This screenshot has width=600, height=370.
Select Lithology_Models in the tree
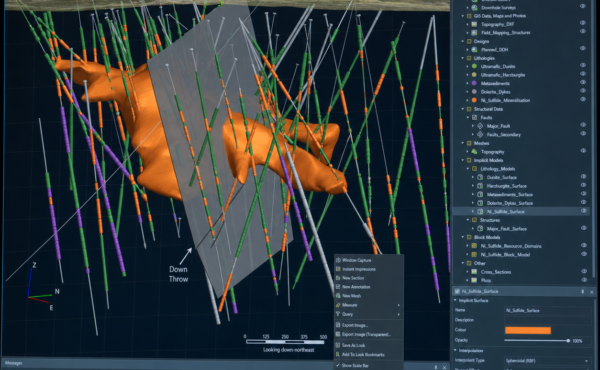[498, 169]
